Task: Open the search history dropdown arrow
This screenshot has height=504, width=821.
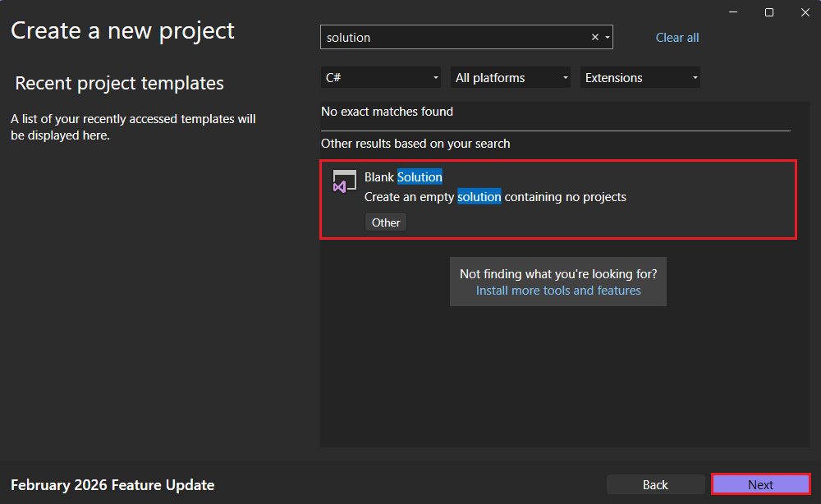Action: coord(608,37)
